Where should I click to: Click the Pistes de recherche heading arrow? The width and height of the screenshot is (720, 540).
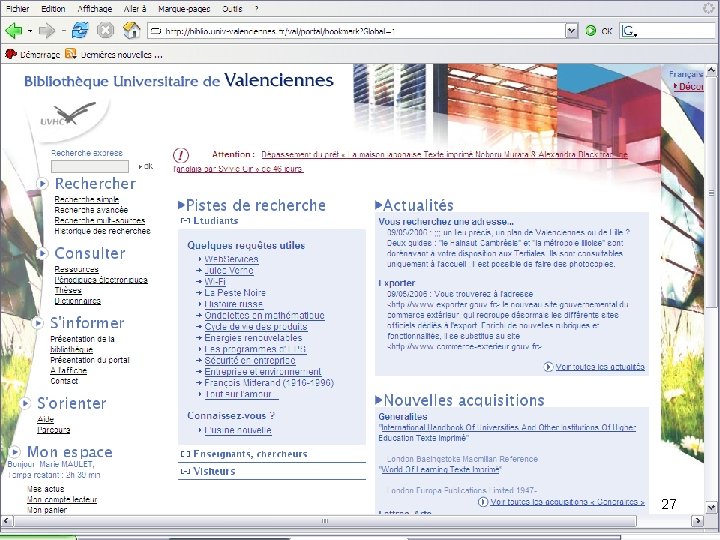pyautogui.click(x=181, y=205)
